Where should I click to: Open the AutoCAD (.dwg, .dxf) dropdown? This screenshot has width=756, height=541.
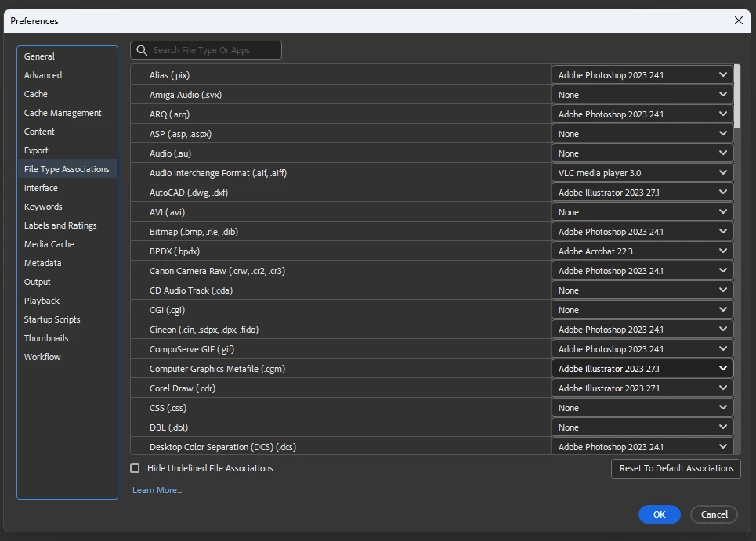click(x=642, y=193)
